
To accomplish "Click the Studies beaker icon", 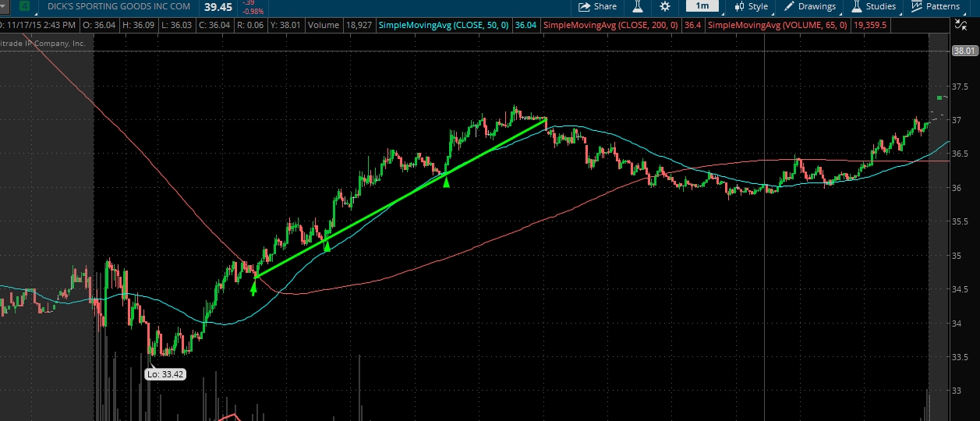I will [x=857, y=6].
